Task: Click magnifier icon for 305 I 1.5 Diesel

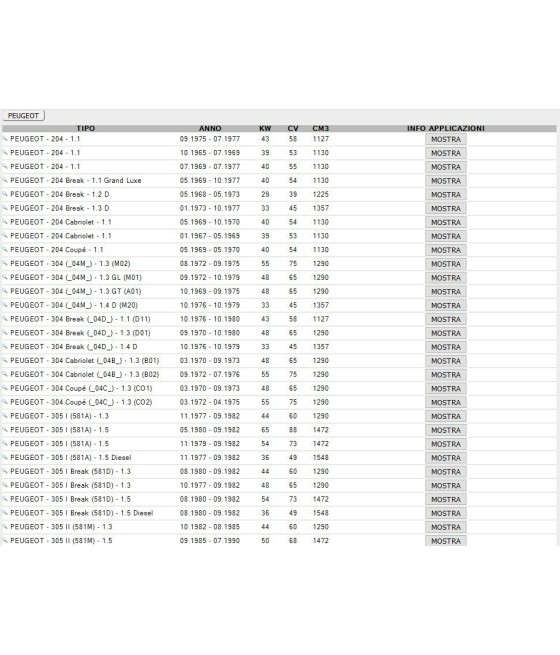Action: coord(5,457)
